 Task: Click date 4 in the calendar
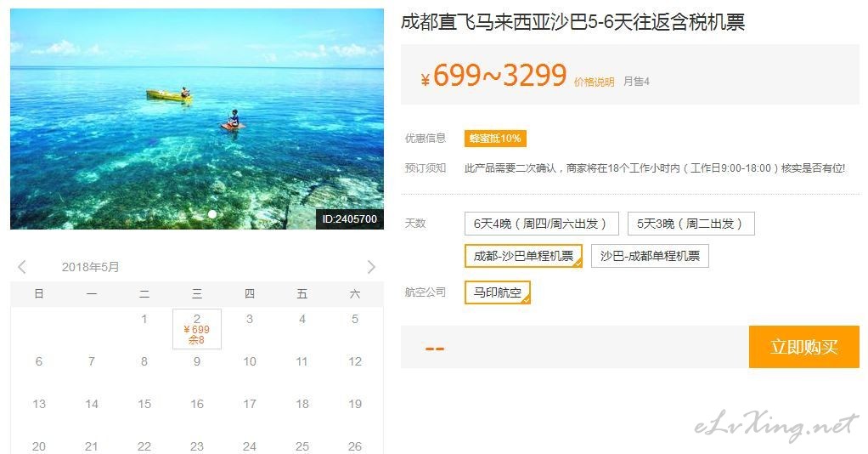pyautogui.click(x=302, y=320)
